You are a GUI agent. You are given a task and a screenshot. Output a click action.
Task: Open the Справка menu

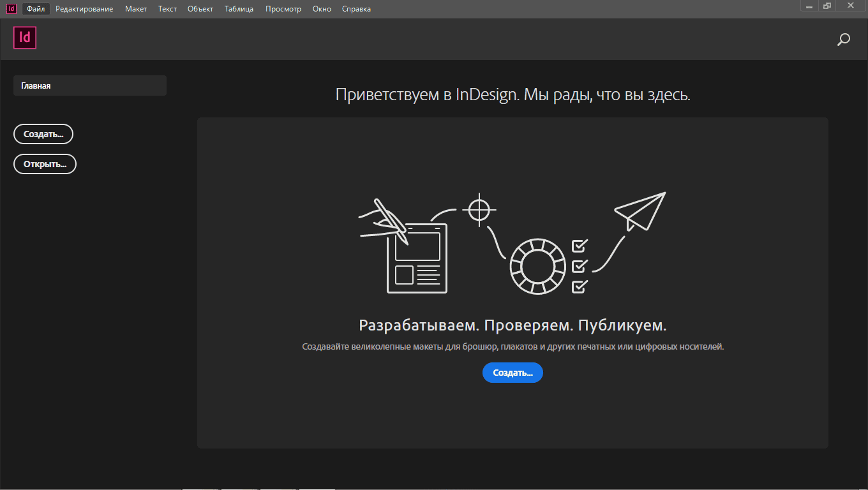[x=356, y=9]
